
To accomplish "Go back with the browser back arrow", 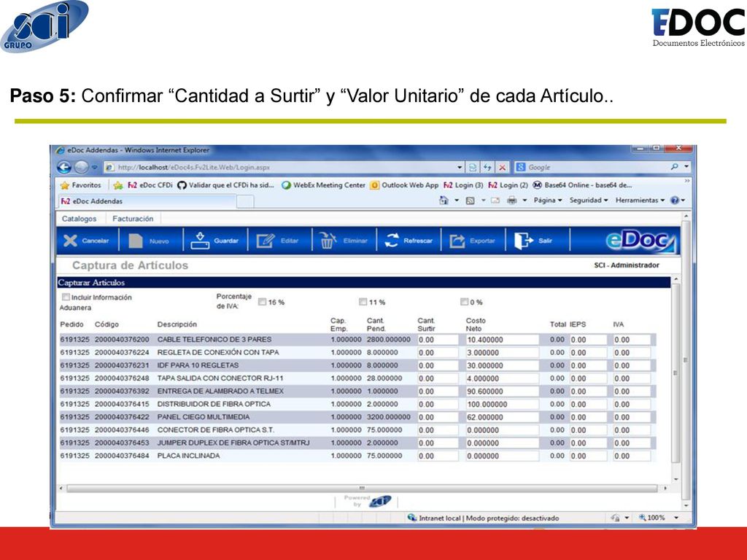I will click(64, 167).
